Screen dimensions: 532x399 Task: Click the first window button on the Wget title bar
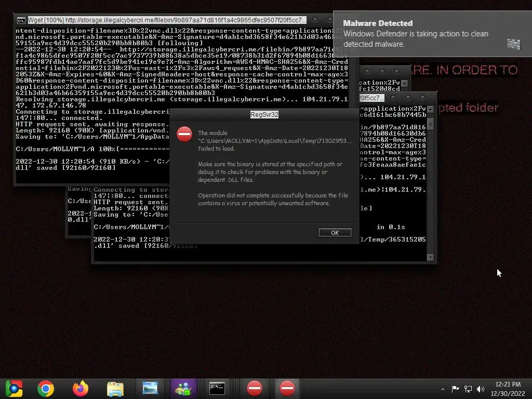315,20
